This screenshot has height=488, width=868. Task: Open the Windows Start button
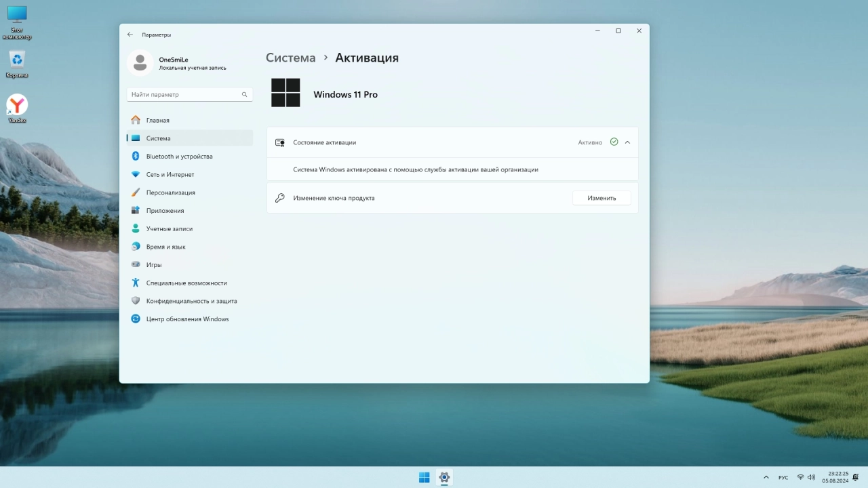424,477
